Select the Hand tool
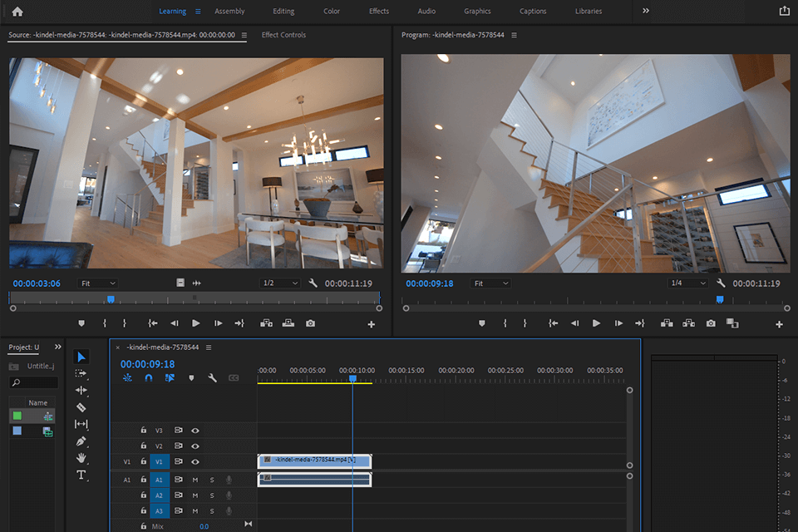Viewport: 798px width, 532px height. click(x=81, y=458)
